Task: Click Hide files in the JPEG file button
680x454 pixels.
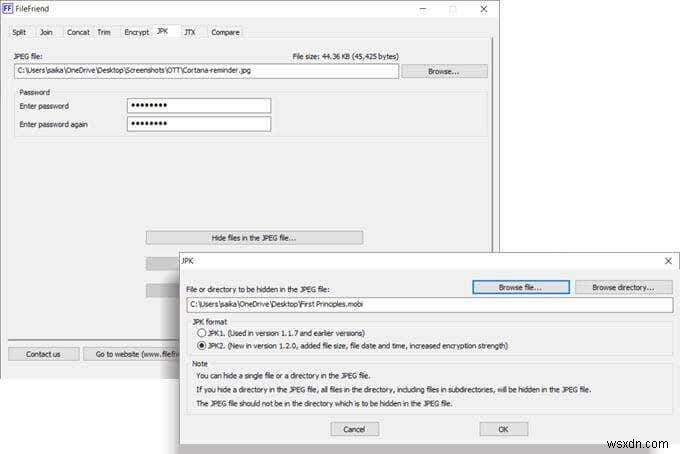Action: click(254, 238)
